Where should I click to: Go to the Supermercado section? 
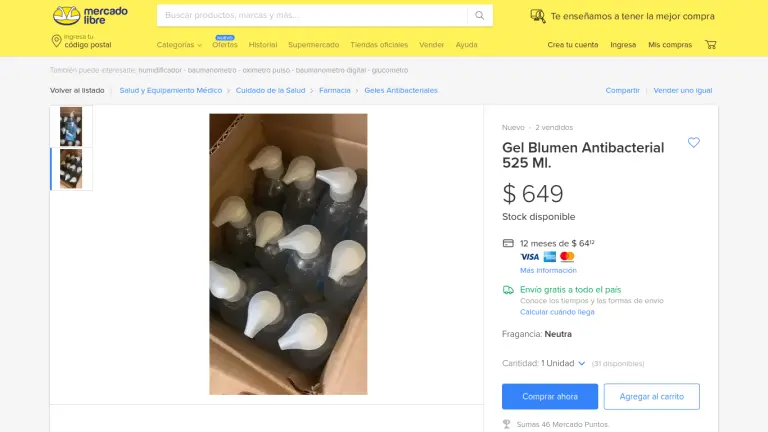click(313, 45)
